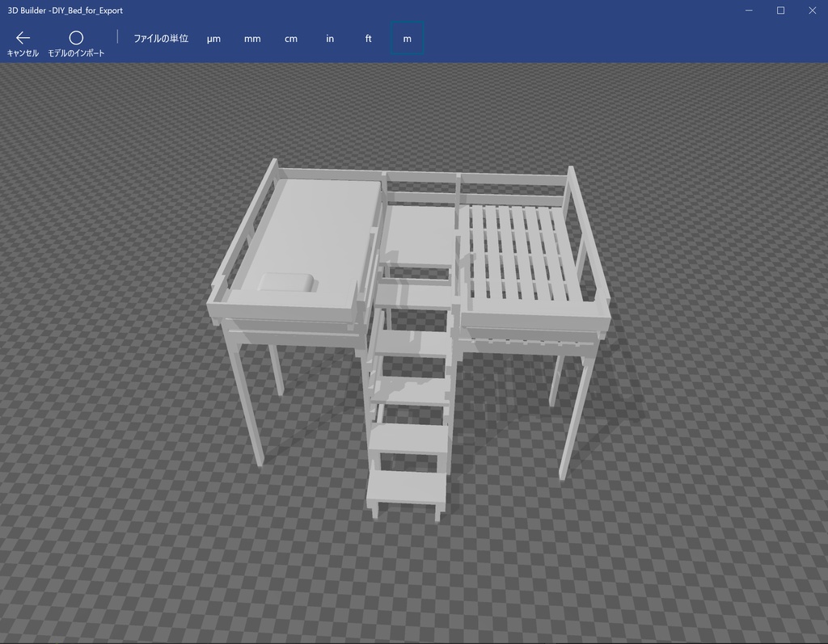Select μm as the file unit
This screenshot has height=644, width=828.
(213, 38)
